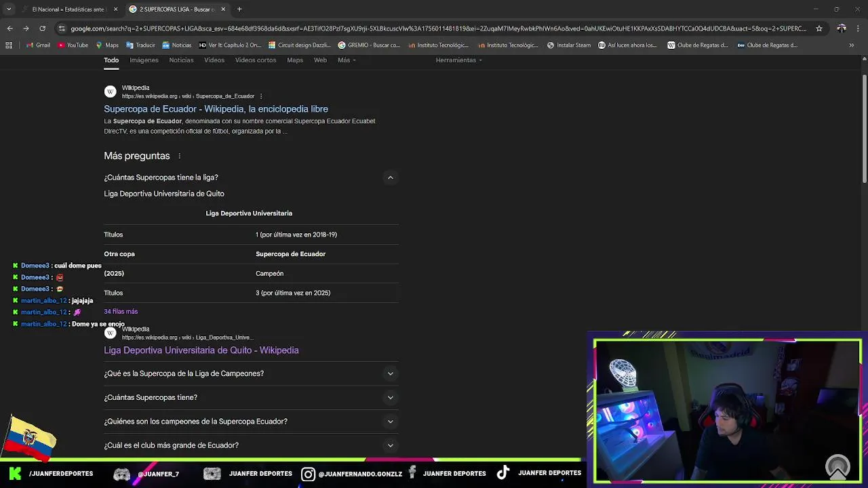Click the '1 (por última vez en 2018-19)' cell

tap(296, 235)
